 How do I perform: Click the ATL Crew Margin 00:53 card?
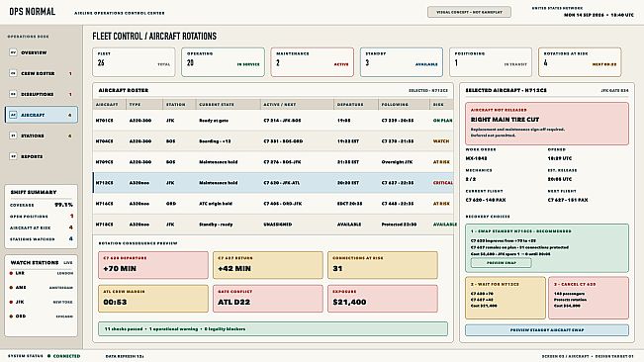click(153, 299)
